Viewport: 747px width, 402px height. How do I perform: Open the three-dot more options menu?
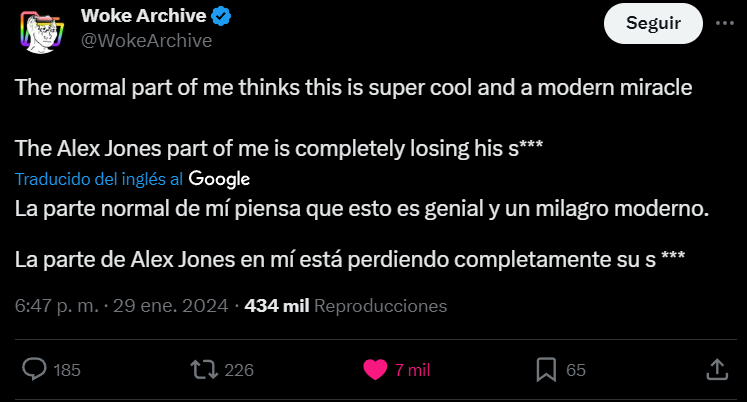pyautogui.click(x=725, y=23)
